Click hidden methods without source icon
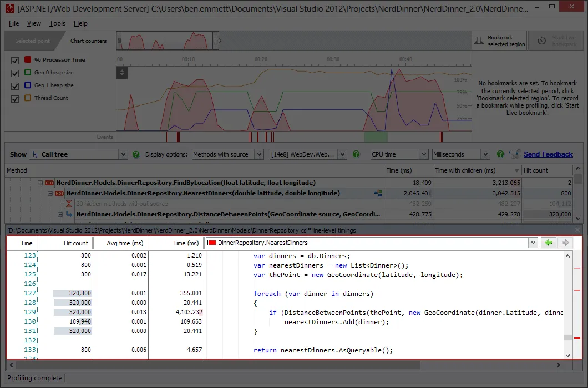 pyautogui.click(x=69, y=204)
